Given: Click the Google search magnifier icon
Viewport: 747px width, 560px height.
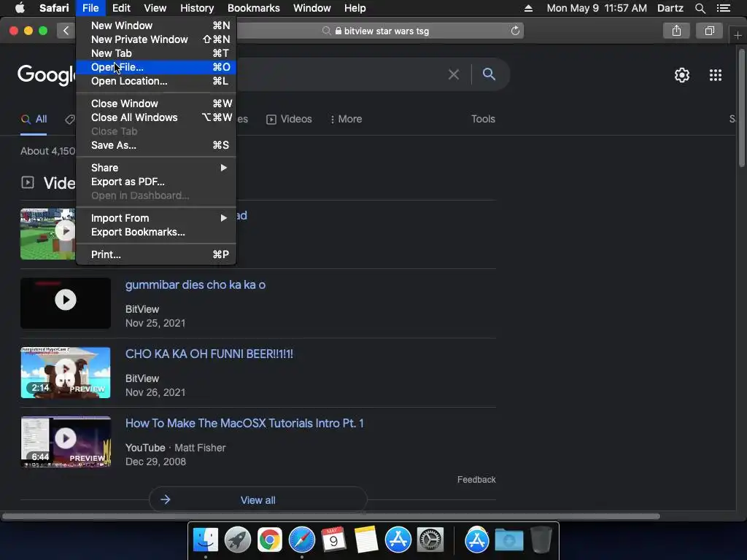Looking at the screenshot, I should coord(489,74).
